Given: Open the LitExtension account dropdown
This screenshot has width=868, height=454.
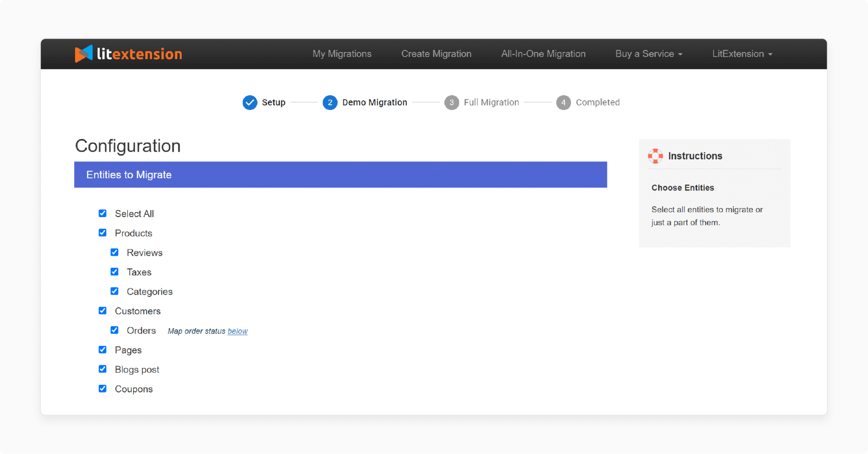Looking at the screenshot, I should tap(742, 54).
